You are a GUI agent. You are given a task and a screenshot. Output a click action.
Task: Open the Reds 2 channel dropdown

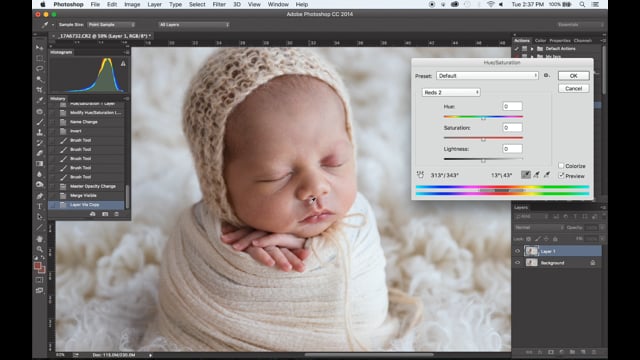pos(451,92)
